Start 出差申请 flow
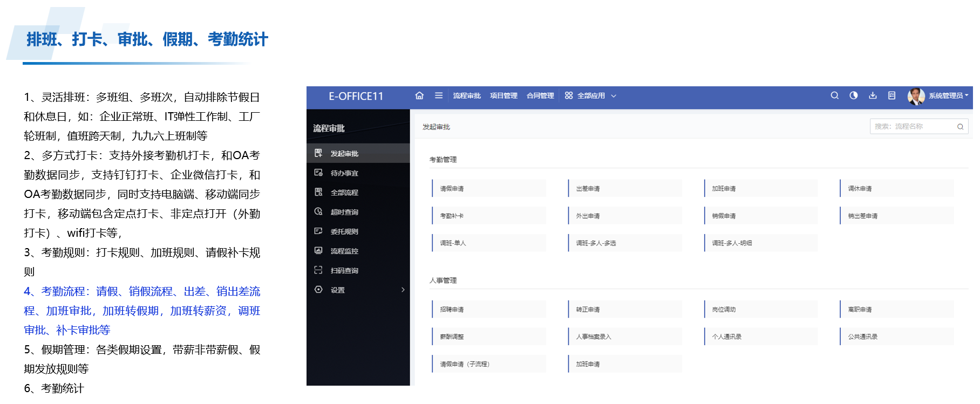980x404 pixels. (625, 188)
